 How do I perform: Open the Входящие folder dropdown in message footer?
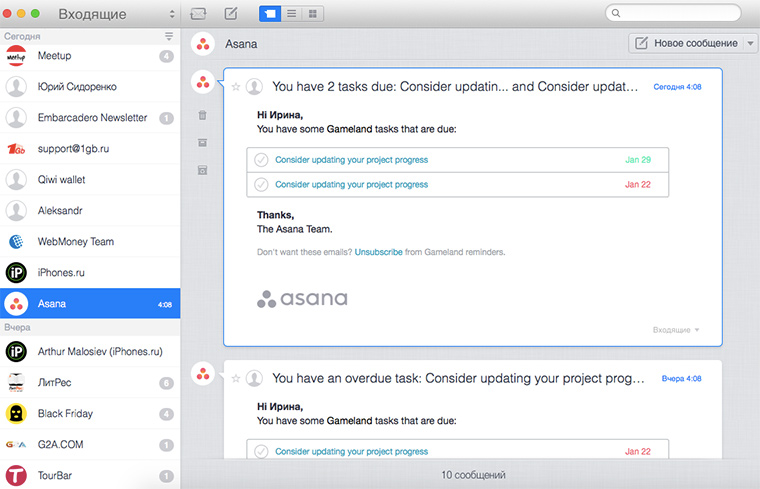point(676,330)
